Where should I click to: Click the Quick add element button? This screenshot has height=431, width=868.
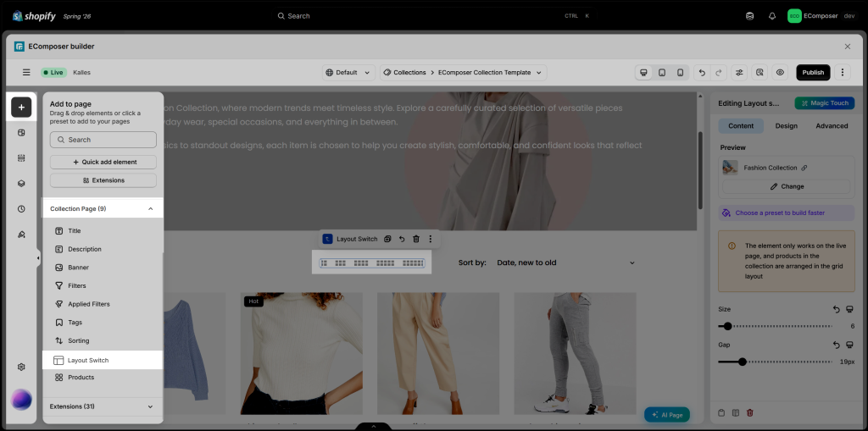click(x=103, y=162)
